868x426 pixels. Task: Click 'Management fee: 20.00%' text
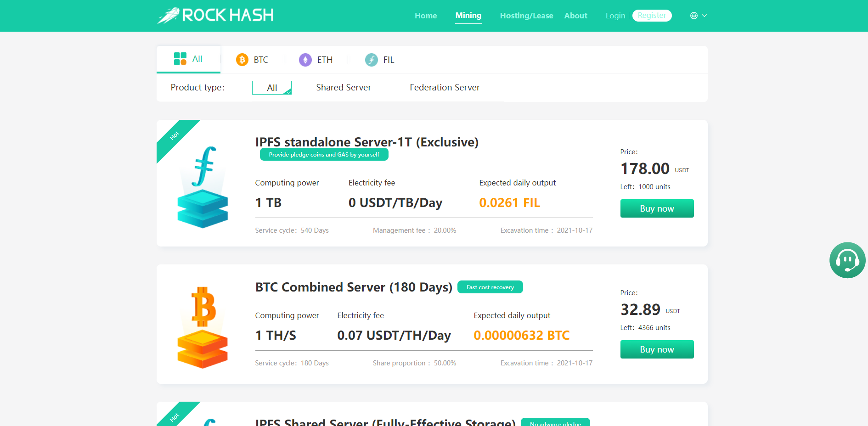[415, 230]
